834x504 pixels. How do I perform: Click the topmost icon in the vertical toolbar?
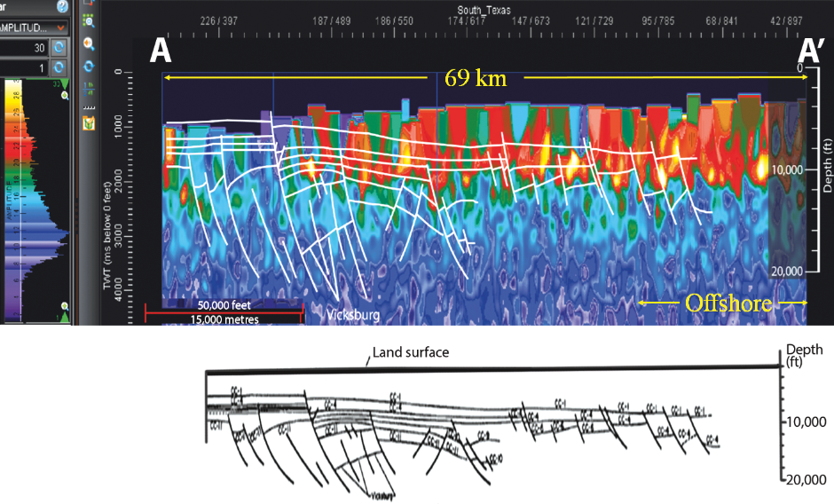[x=89, y=4]
